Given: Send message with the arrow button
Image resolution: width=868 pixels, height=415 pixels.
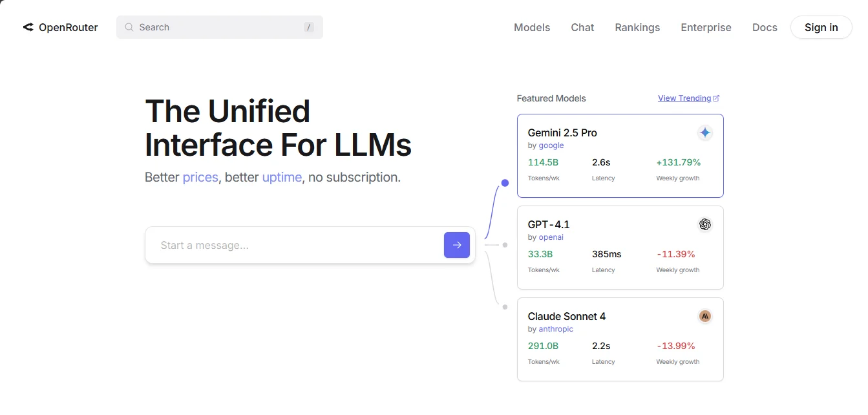Looking at the screenshot, I should point(457,245).
